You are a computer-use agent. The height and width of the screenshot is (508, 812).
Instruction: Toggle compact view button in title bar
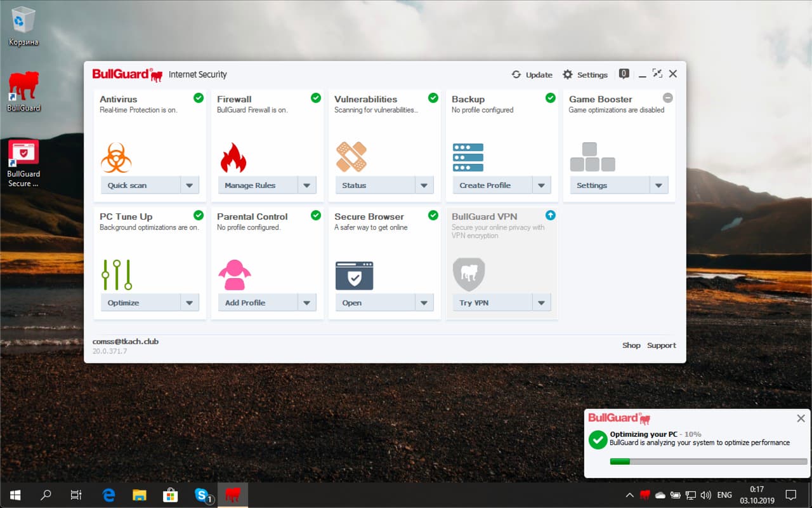(657, 74)
